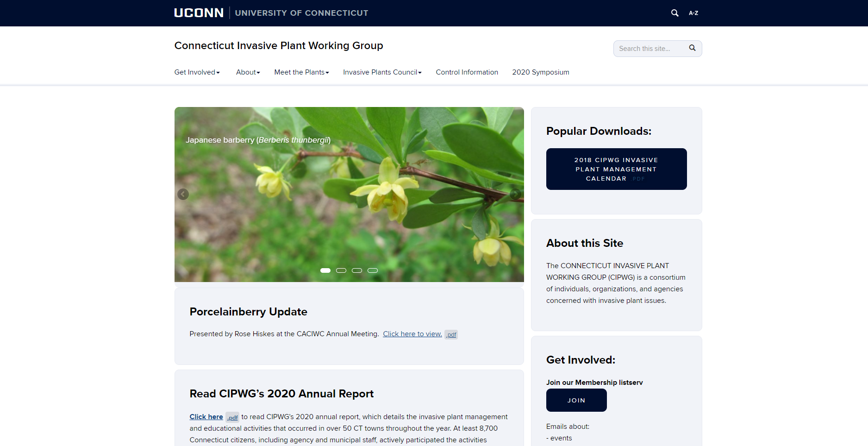Screen dimensions: 868x446
Task: Jump to the fourth carousel slide indicator
Action: [x=373, y=270]
